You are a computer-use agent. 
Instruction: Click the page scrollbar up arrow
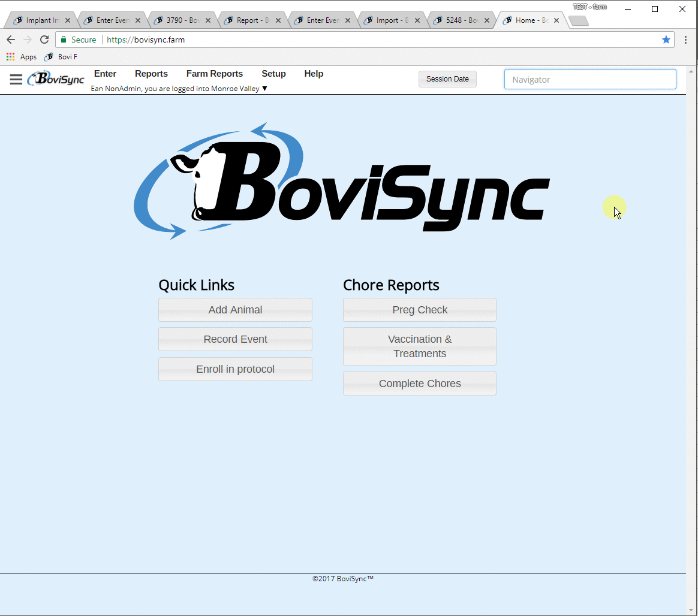click(x=691, y=71)
